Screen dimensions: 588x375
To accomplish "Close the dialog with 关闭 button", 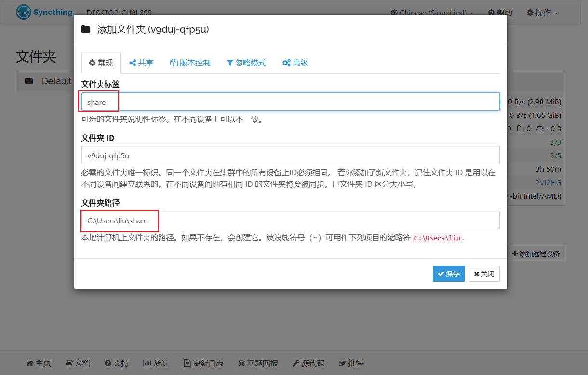I will pyautogui.click(x=484, y=274).
